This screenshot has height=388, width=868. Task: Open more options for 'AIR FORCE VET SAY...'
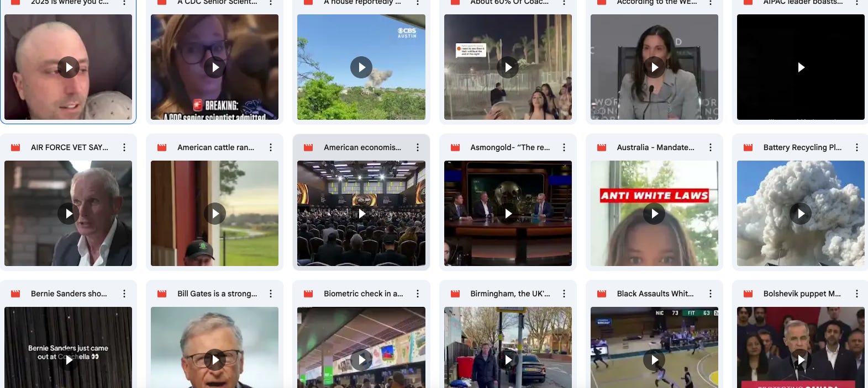[x=124, y=147]
